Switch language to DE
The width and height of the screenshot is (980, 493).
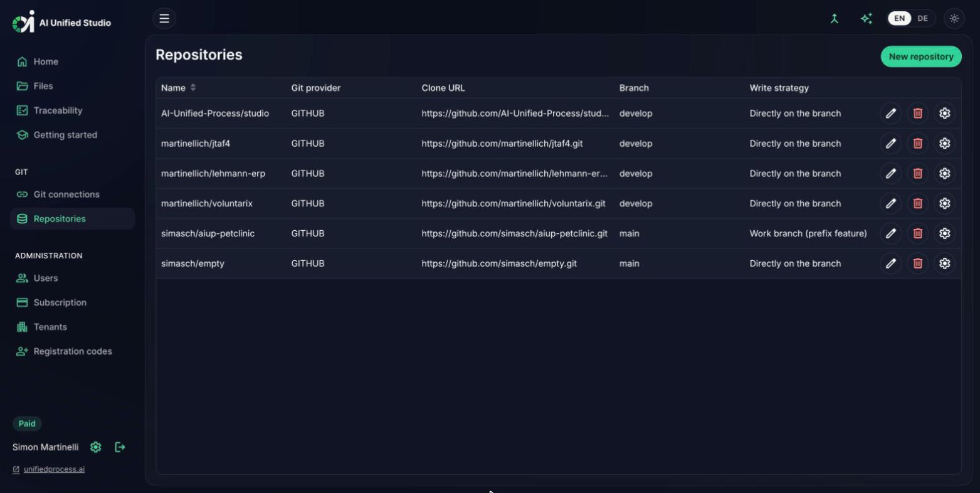[x=922, y=18]
